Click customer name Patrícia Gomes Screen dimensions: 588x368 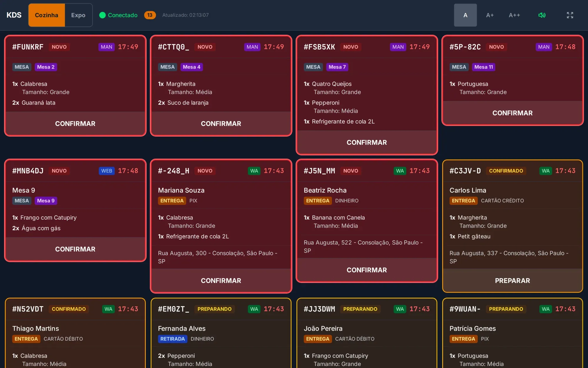pos(473,329)
